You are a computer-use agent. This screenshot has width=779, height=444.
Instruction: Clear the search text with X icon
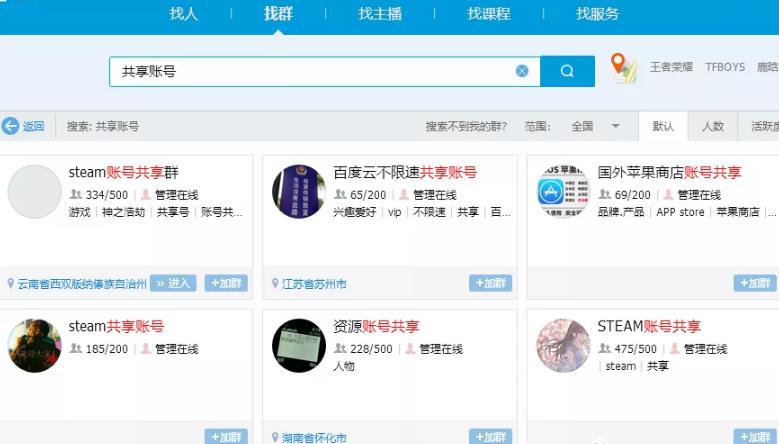pyautogui.click(x=522, y=71)
